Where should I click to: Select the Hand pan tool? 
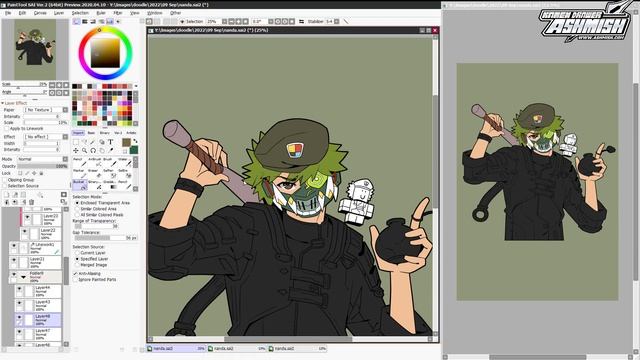click(102, 151)
